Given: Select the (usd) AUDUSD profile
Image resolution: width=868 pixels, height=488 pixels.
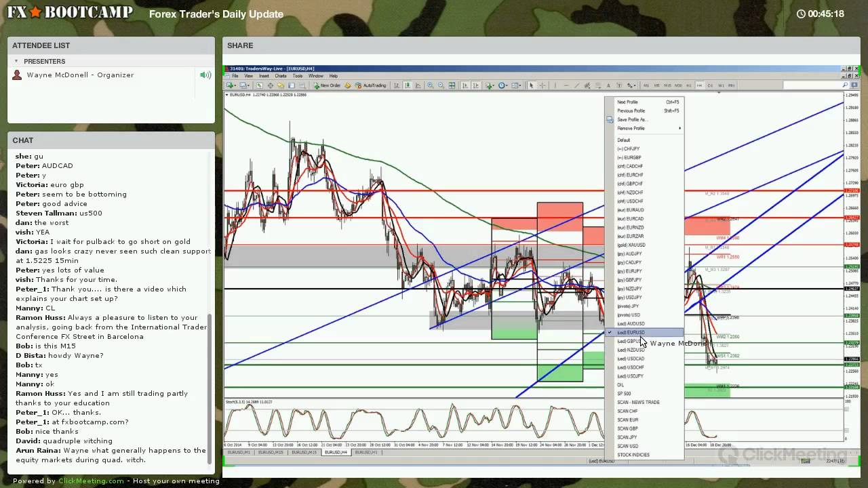Looking at the screenshot, I should coord(644,324).
